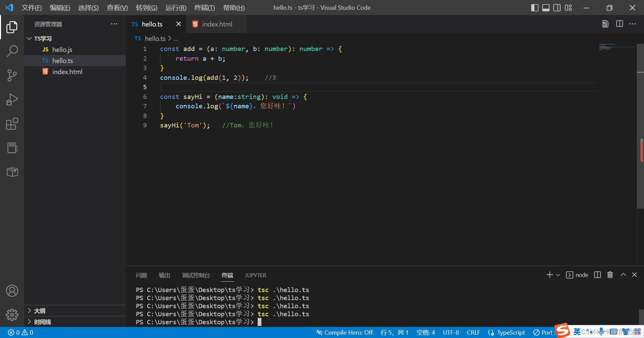This screenshot has height=338, width=644.
Task: Change encoding via UTF-8 status item
Action: tap(451, 333)
